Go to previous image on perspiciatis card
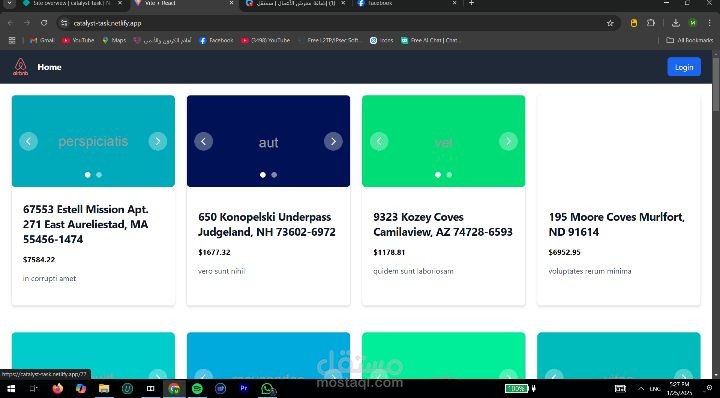720x398 pixels. click(x=28, y=141)
